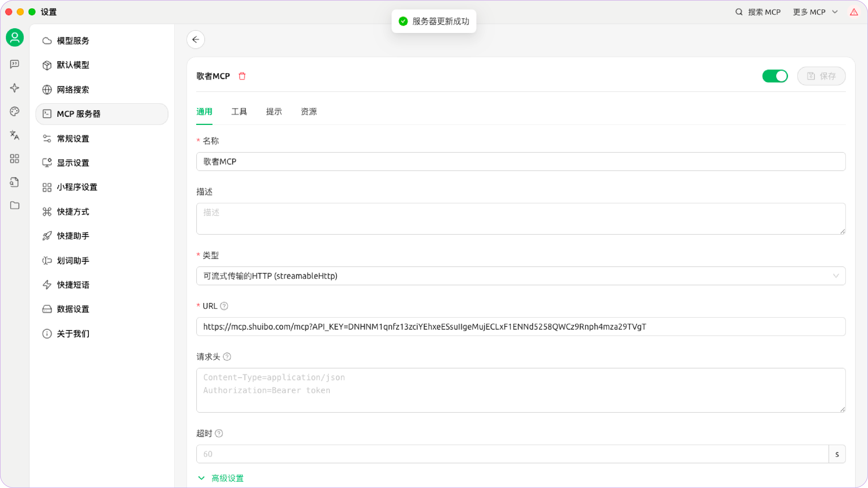Open 模型服务 settings
The width and height of the screenshot is (868, 488).
[102, 40]
